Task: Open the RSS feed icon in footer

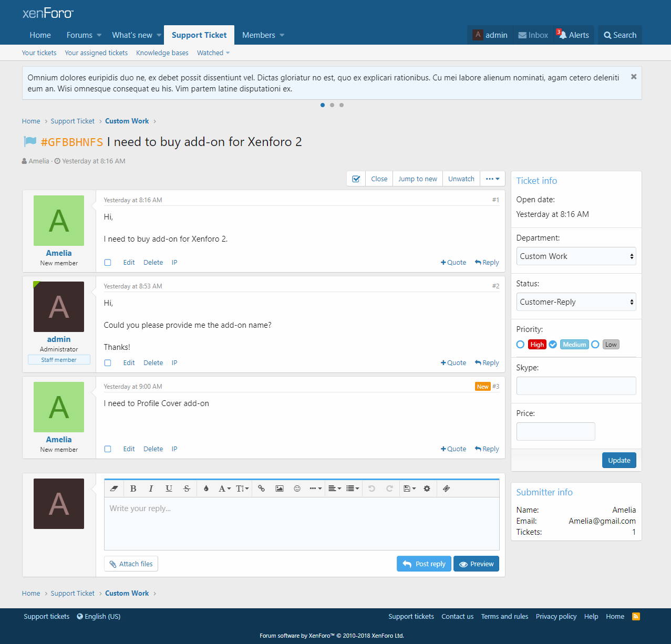Action: (636, 617)
